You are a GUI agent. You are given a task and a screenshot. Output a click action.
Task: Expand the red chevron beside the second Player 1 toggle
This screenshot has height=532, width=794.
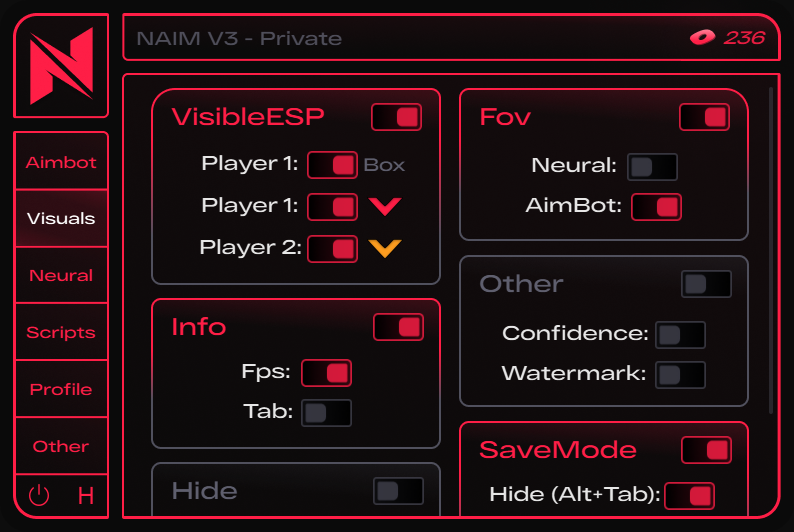(385, 207)
